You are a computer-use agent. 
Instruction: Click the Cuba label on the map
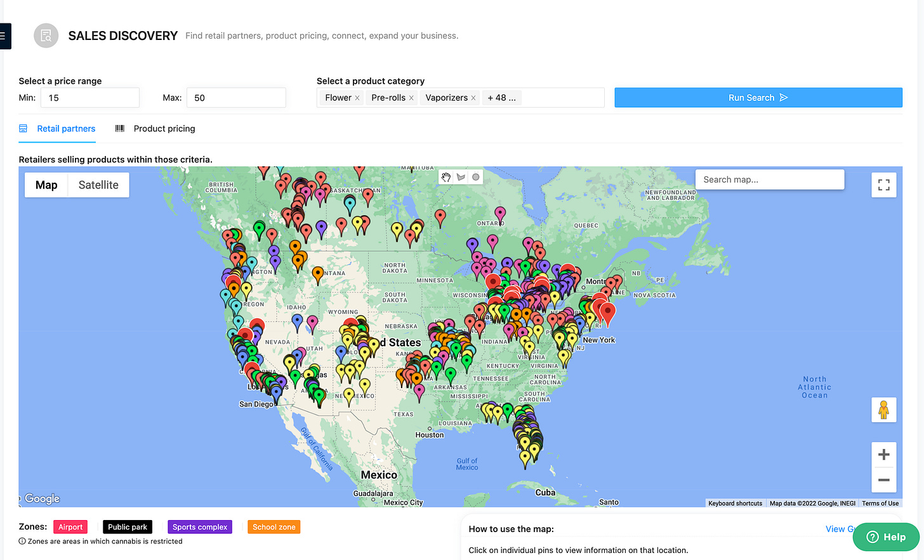pos(545,493)
